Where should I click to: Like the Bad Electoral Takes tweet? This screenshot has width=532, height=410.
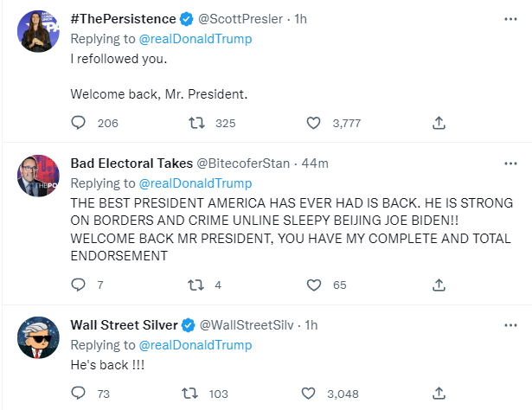(x=315, y=285)
